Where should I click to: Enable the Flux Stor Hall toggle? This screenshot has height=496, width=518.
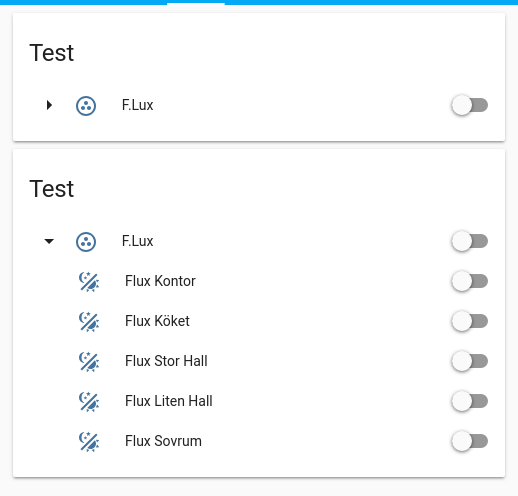point(470,361)
